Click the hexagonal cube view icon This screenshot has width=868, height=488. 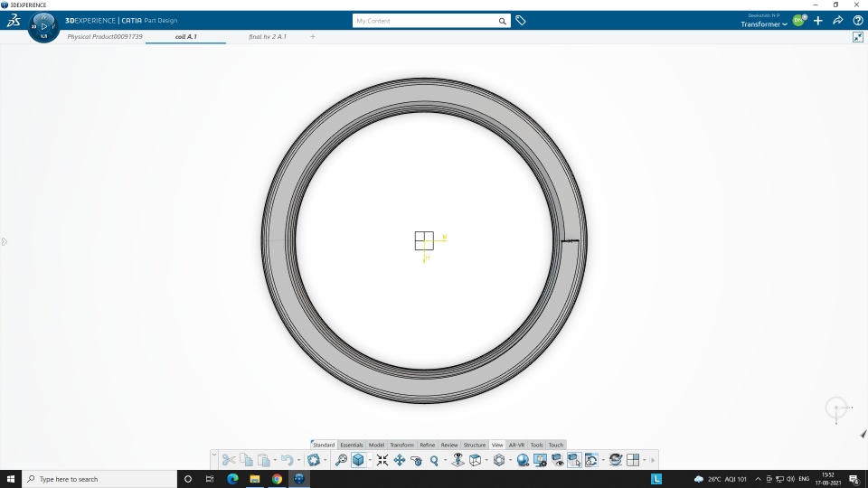499,460
